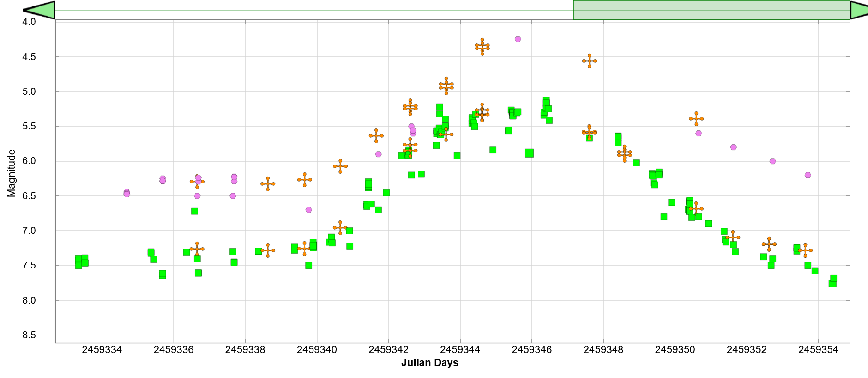Screen dimensions: 868x378
Task: Click the green selected range in top slider
Action: 711,10
